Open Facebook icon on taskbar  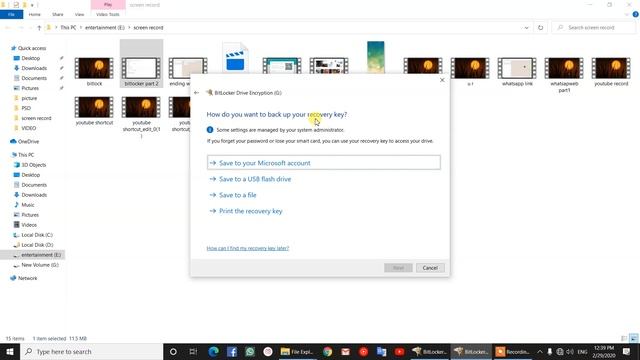(232, 351)
